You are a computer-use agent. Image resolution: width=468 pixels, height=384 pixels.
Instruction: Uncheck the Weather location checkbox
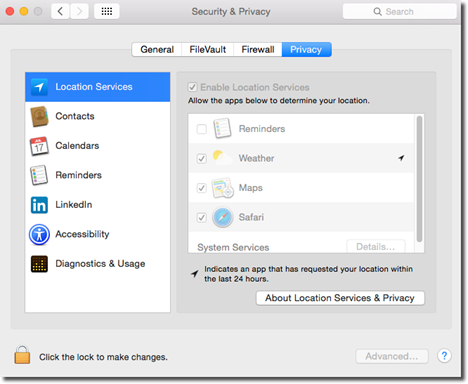pyautogui.click(x=202, y=158)
